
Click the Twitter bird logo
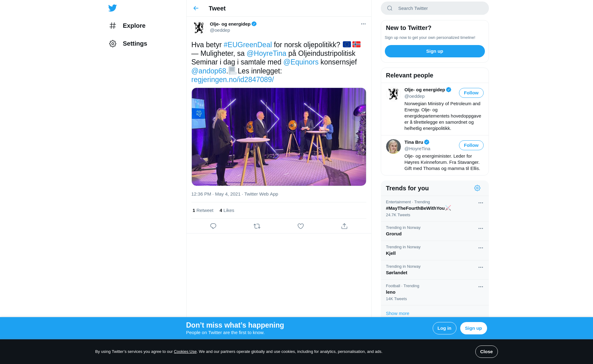(112, 8)
